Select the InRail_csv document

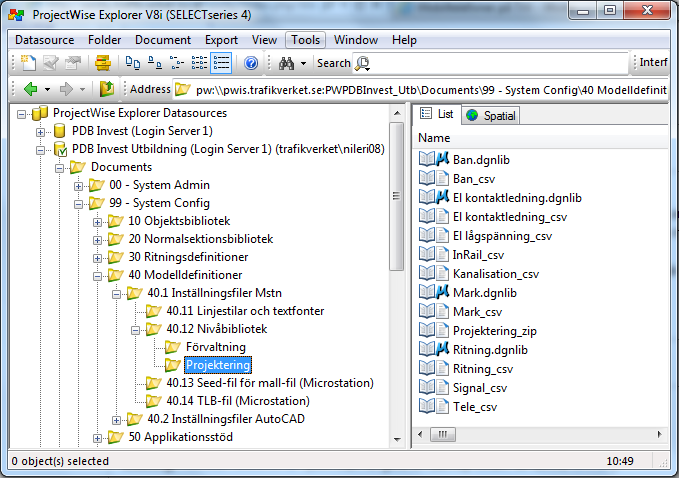pos(478,255)
